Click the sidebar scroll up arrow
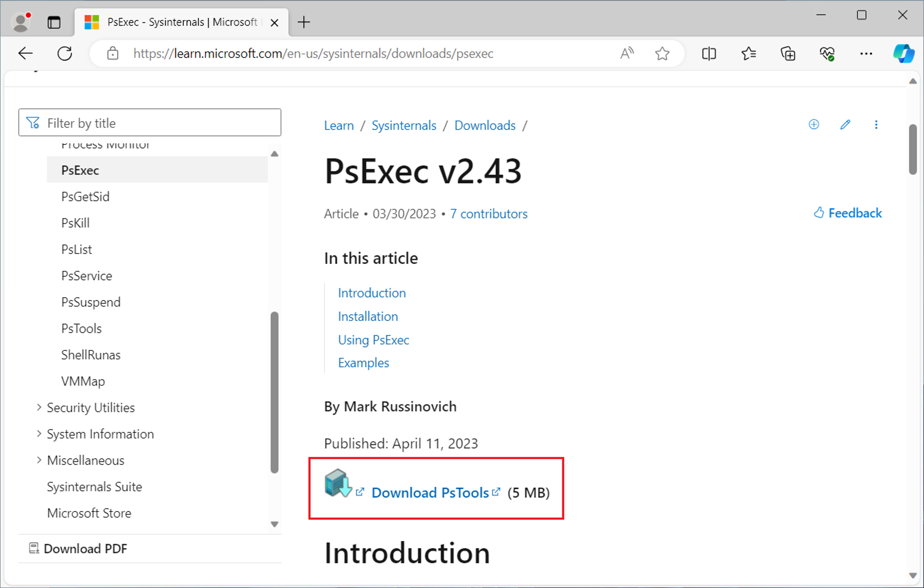Image resolution: width=924 pixels, height=588 pixels. point(274,154)
